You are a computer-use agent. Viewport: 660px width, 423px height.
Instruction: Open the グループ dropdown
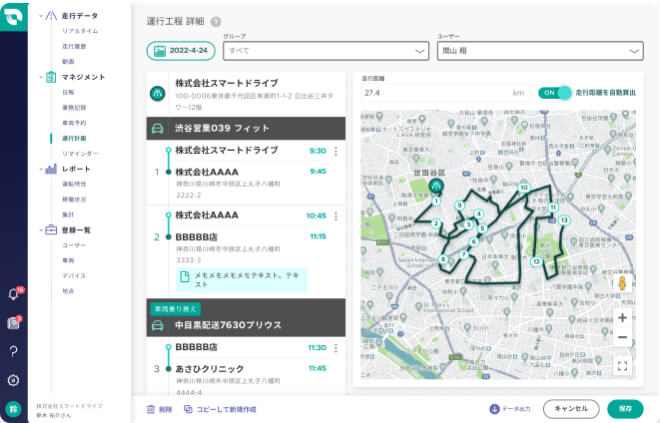(x=326, y=51)
